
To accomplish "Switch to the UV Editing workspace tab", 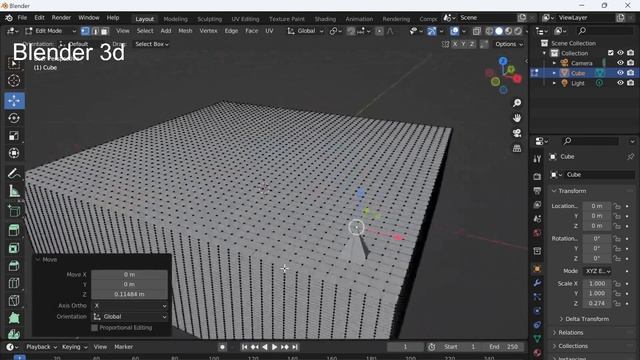I will pos(245,19).
